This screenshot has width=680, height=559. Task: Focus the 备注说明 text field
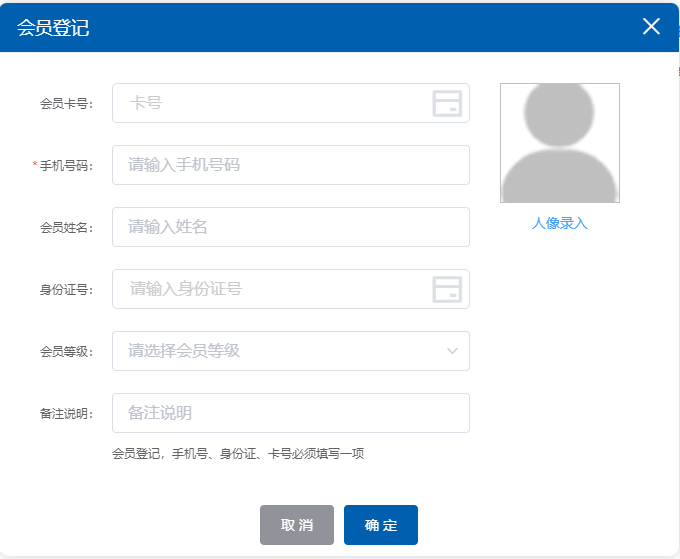click(290, 413)
